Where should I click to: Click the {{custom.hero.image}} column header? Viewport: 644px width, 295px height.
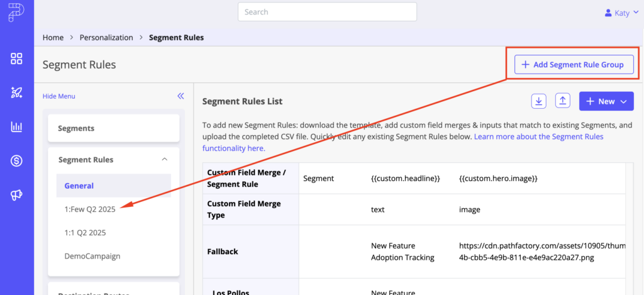498,178
